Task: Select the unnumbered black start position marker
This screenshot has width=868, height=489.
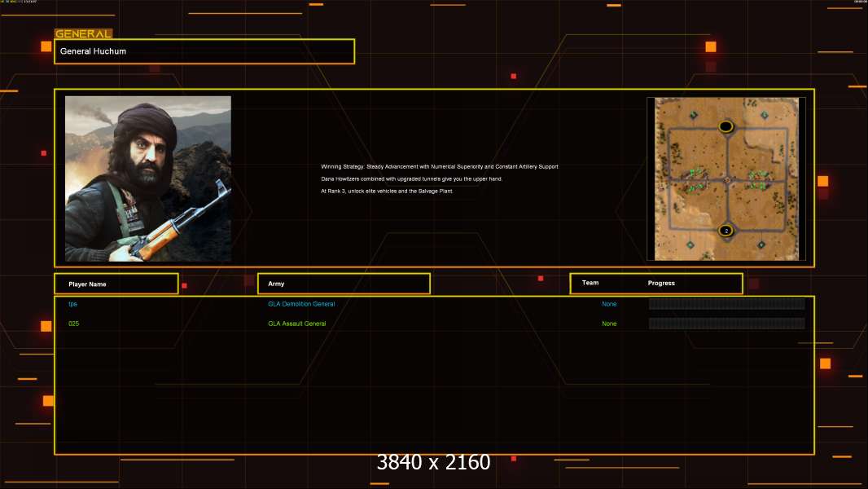Action: point(726,127)
